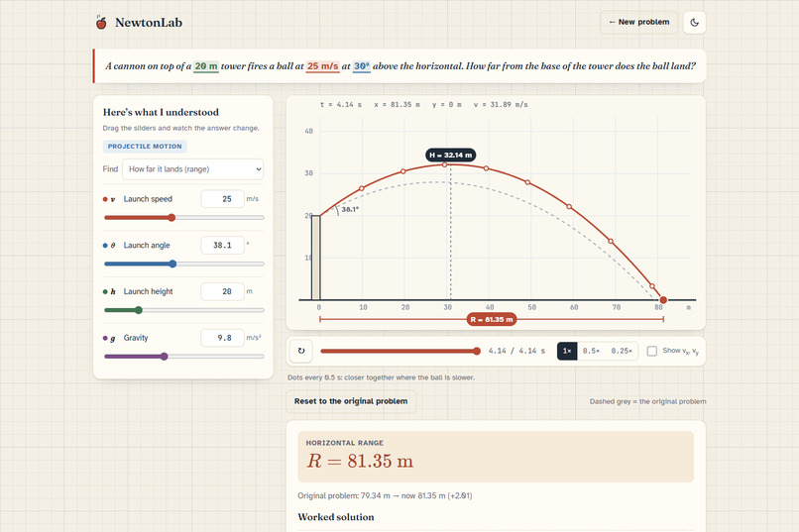The image size is (799, 532).
Task: Click the t = 4.14 s readout
Action: (x=341, y=104)
